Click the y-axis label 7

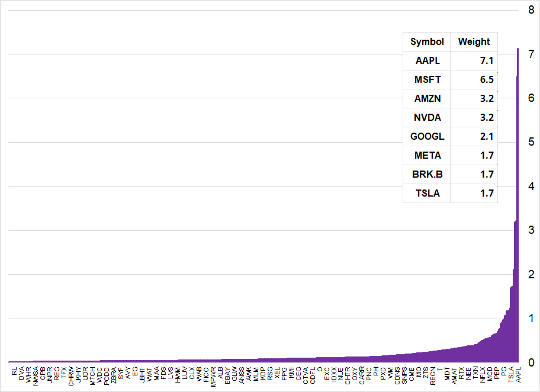pyautogui.click(x=531, y=54)
